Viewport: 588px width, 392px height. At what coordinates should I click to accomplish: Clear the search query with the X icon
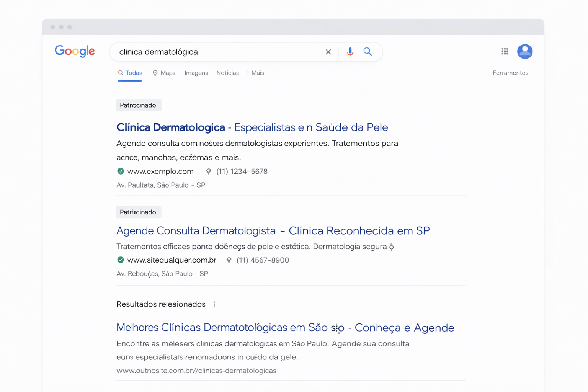pyautogui.click(x=328, y=52)
